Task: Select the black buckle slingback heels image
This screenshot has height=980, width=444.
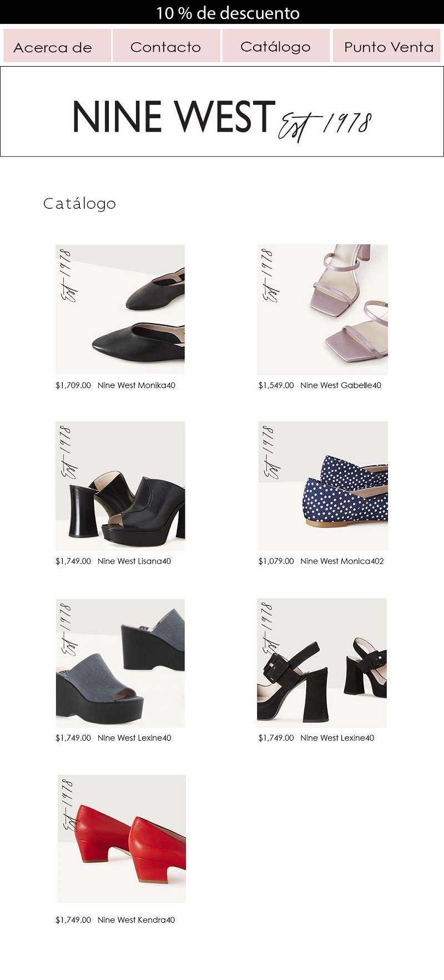Action: (x=322, y=663)
